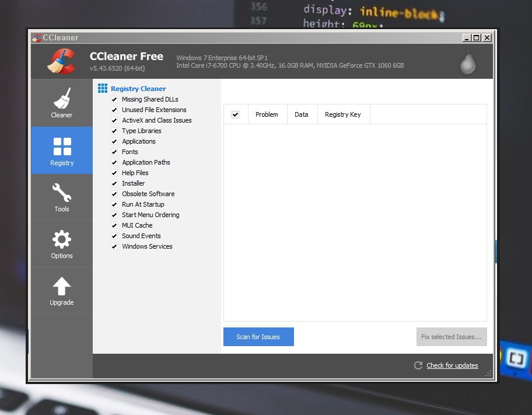532x415 pixels.
Task: Uncheck the Fonts option
Action: pos(114,152)
